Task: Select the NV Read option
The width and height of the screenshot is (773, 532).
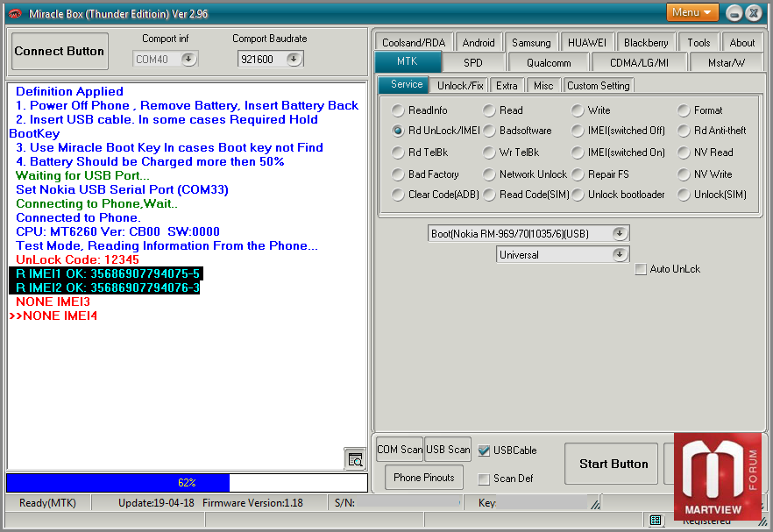Action: click(684, 153)
